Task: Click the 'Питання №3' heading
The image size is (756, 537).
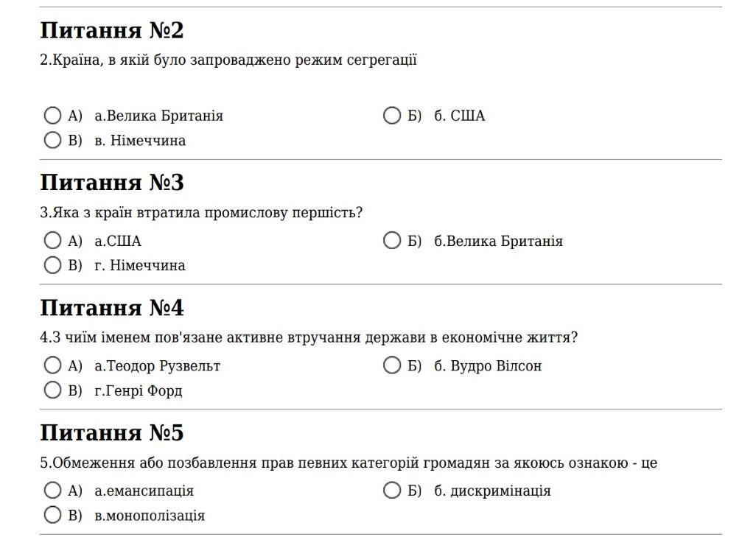Action: pos(112,183)
